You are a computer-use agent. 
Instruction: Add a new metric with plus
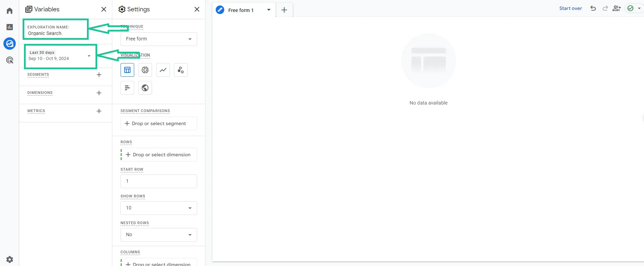pos(99,111)
